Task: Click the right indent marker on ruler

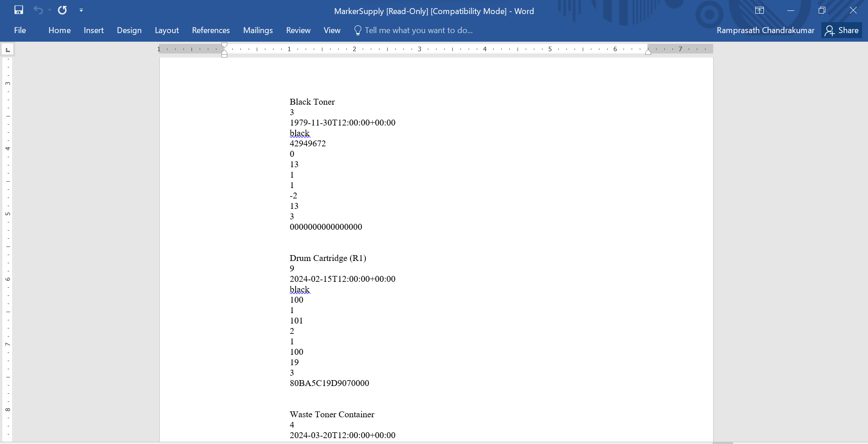Action: (x=648, y=52)
